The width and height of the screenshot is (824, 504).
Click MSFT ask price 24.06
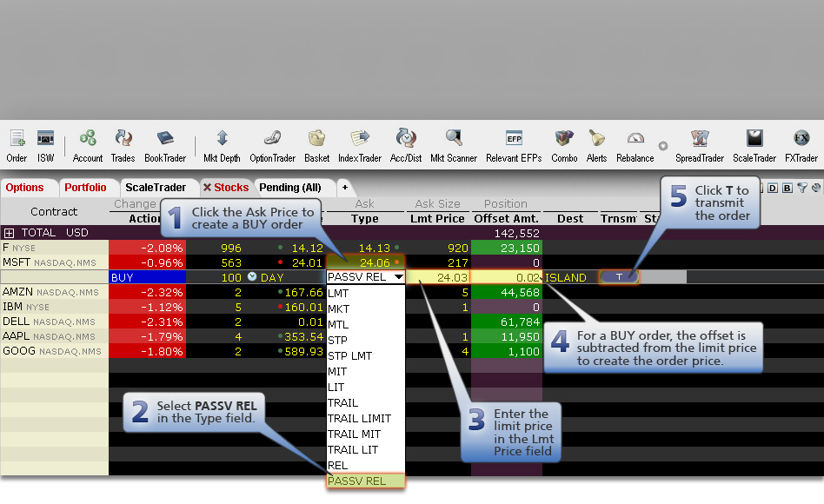click(x=375, y=262)
